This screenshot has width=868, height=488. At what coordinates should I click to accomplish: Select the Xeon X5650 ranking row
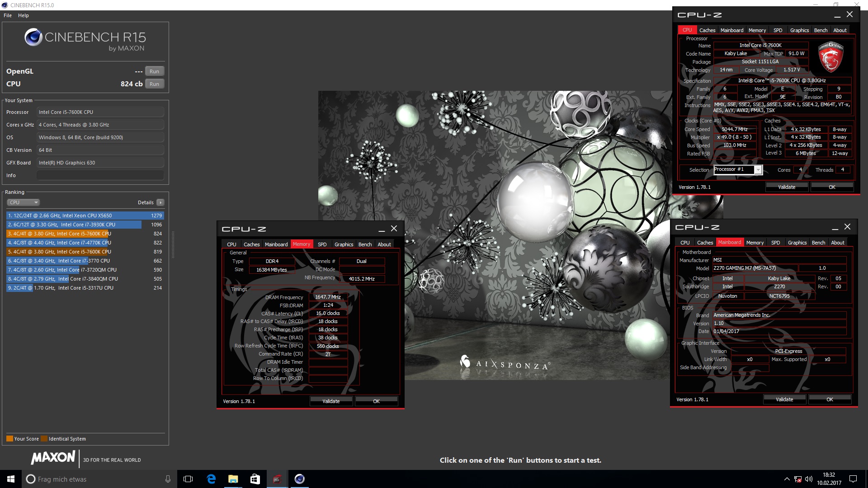point(85,216)
